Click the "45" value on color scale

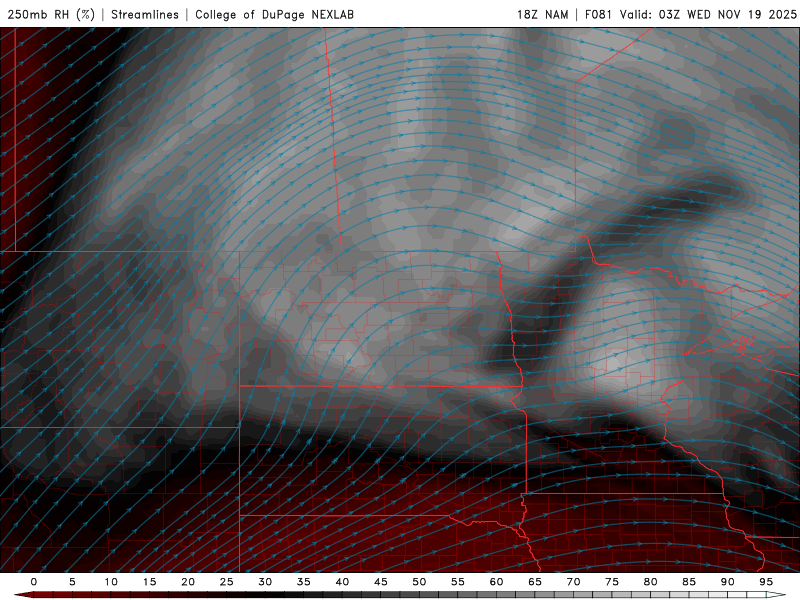pos(381,582)
